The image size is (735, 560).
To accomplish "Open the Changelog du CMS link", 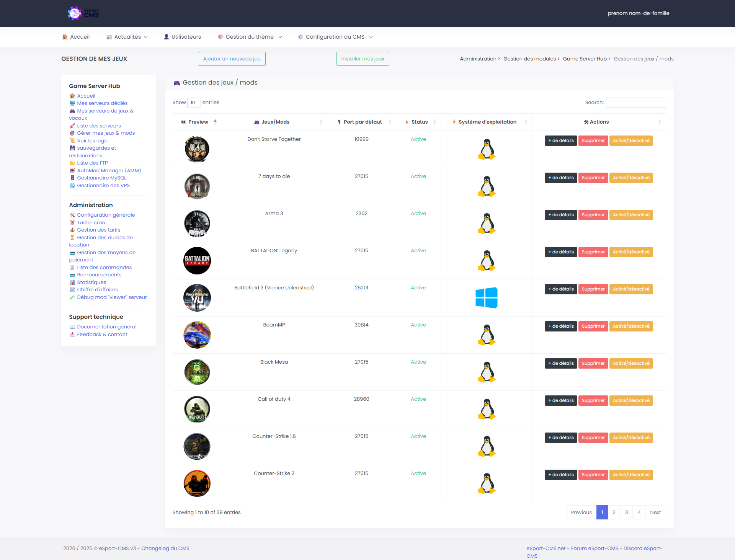I will (165, 549).
